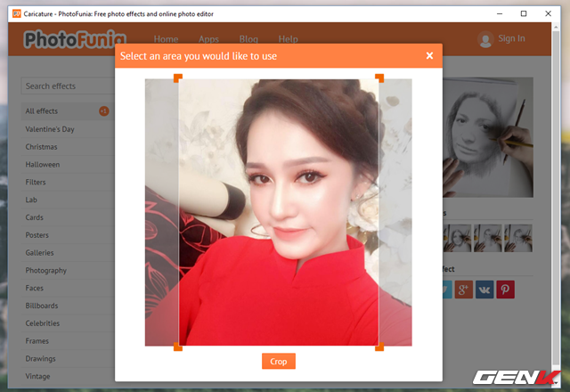Close the crop dialog with the X

click(429, 55)
